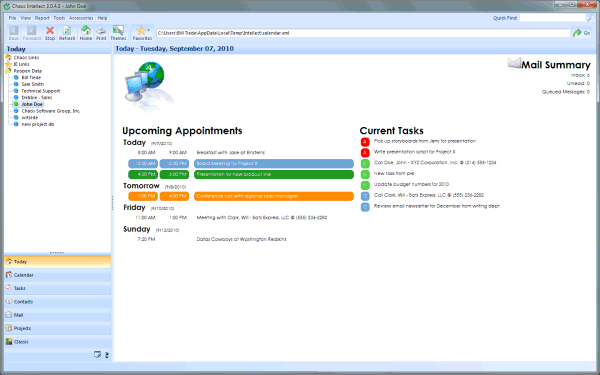Click the navigation pane configure arrow

pyautogui.click(x=107, y=355)
